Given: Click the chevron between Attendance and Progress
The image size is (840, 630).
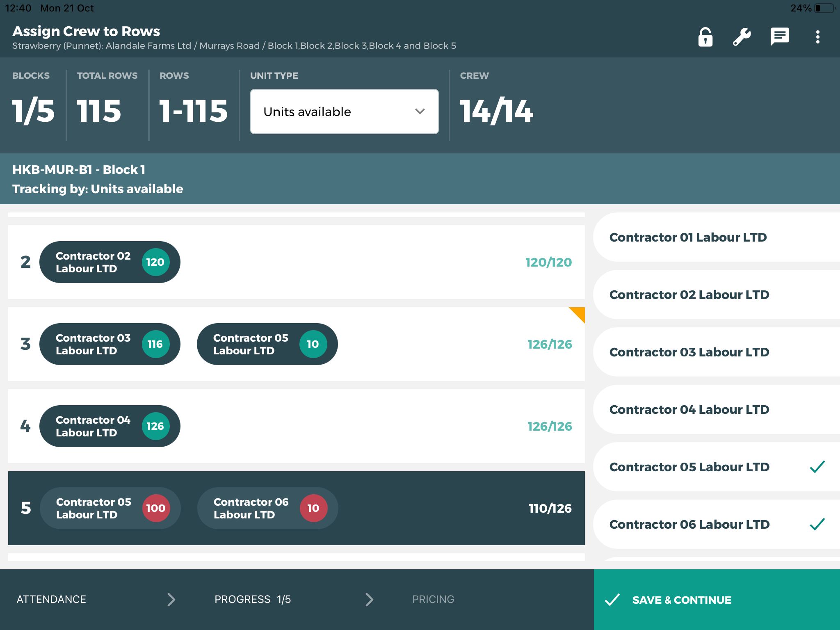Looking at the screenshot, I should (x=171, y=599).
